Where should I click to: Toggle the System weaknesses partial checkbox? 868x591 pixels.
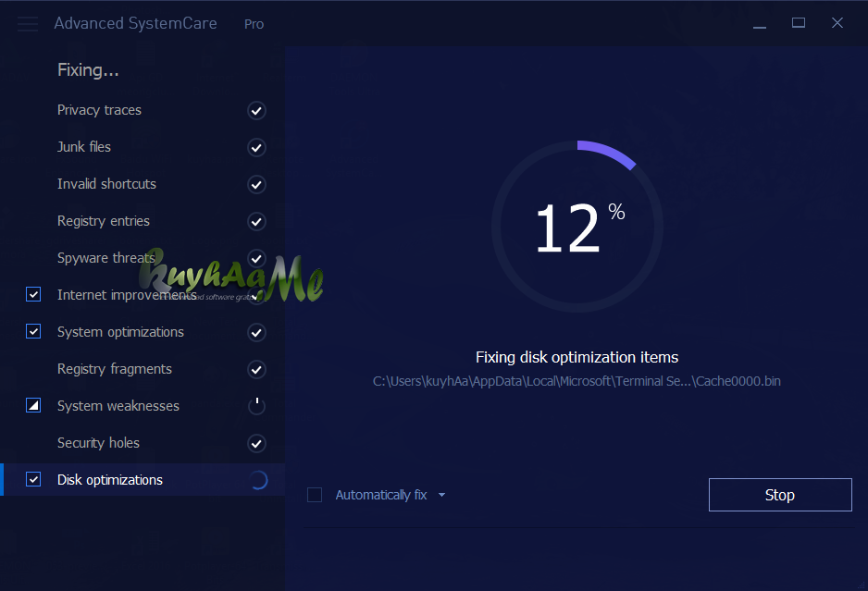tap(33, 406)
